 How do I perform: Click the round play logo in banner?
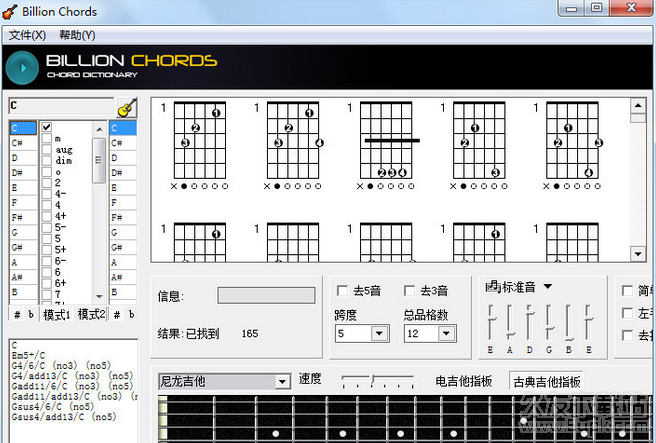[x=22, y=67]
